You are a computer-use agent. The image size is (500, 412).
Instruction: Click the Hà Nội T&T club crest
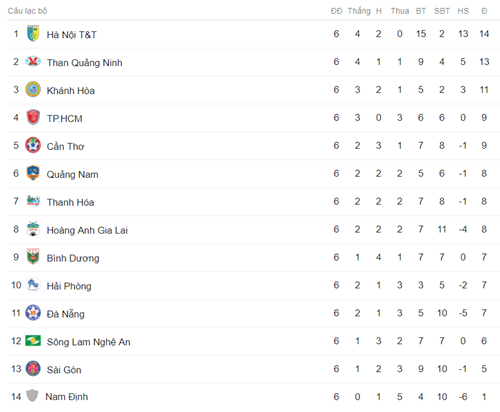coord(33,34)
